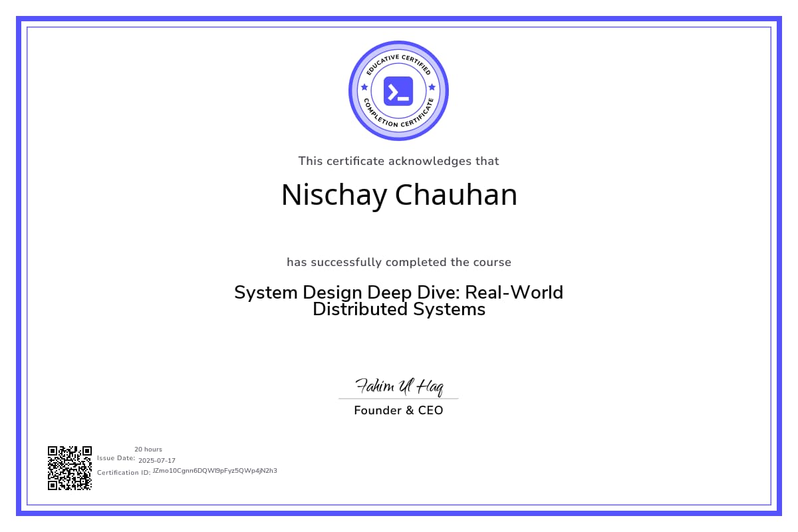Select the name Nischay Chauhan
The height and width of the screenshot is (532, 798).
click(x=399, y=195)
